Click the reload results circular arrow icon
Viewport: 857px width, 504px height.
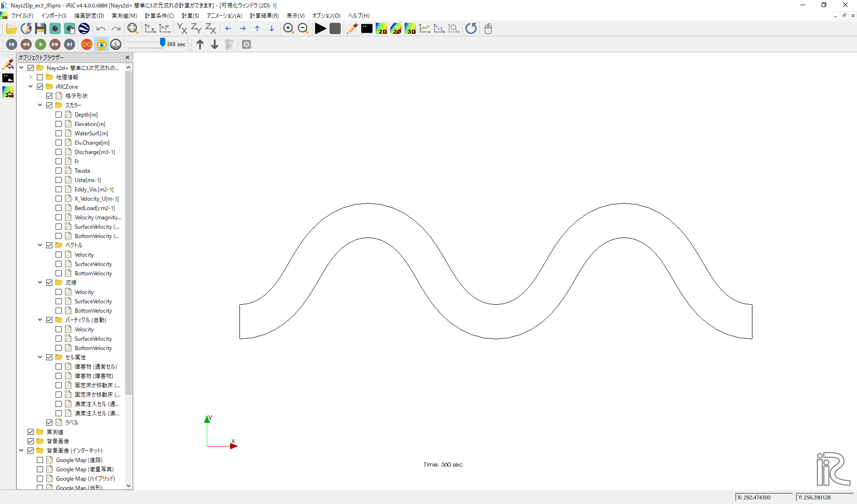471,28
